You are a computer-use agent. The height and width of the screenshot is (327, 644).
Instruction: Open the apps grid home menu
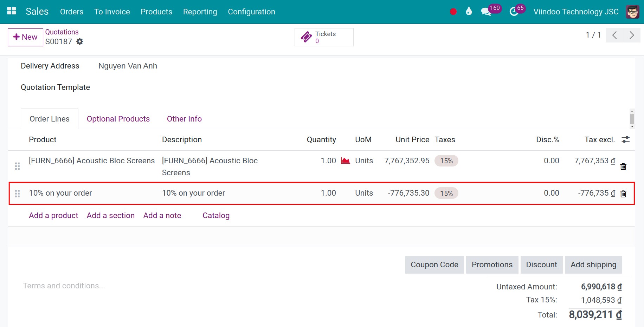click(x=12, y=11)
